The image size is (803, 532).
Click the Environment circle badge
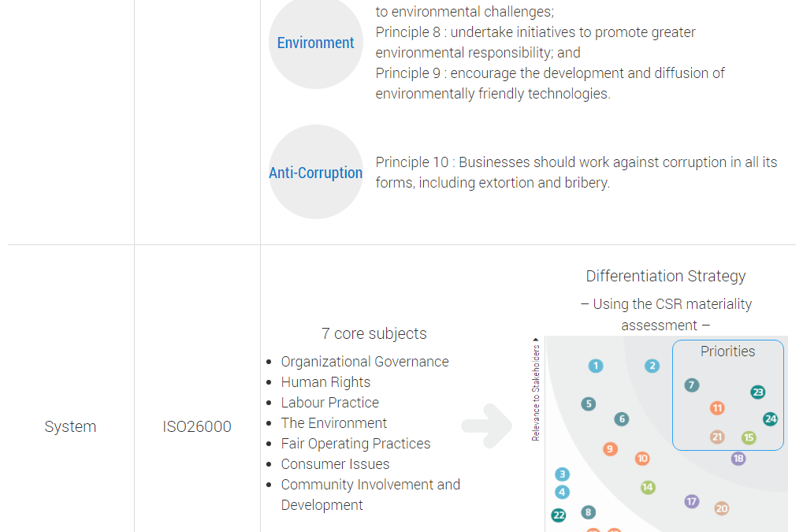(x=315, y=43)
